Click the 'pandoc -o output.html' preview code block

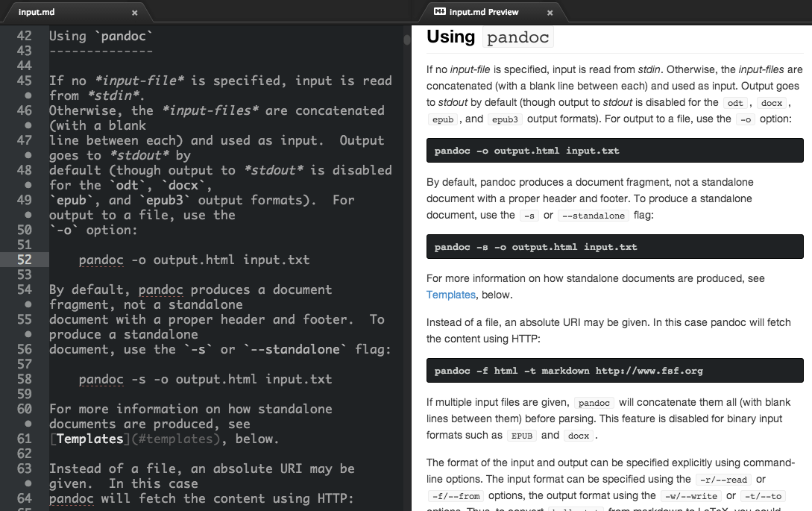(614, 151)
